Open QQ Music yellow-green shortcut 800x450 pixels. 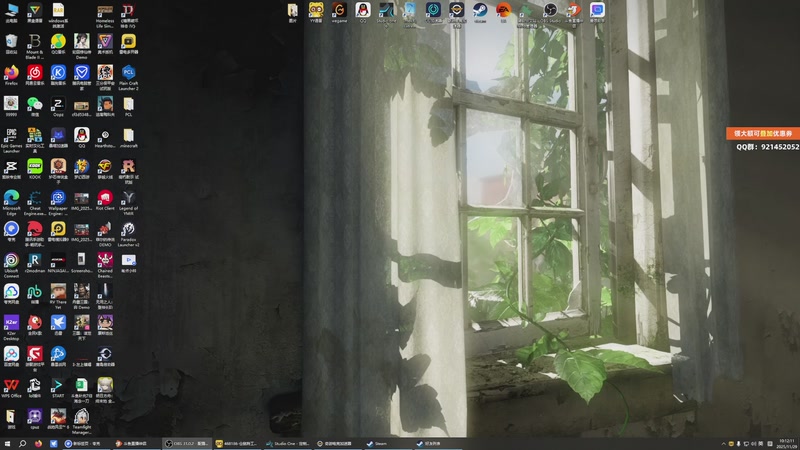(58, 44)
